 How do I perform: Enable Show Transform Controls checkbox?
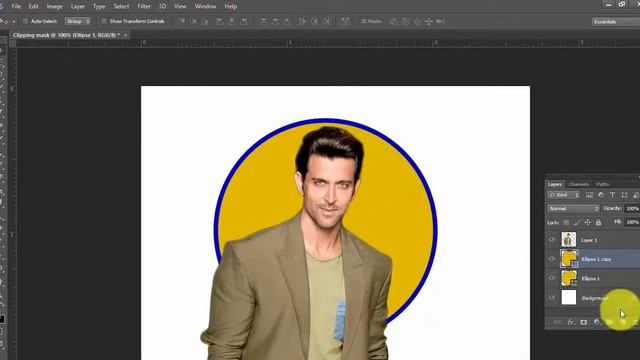click(x=104, y=21)
